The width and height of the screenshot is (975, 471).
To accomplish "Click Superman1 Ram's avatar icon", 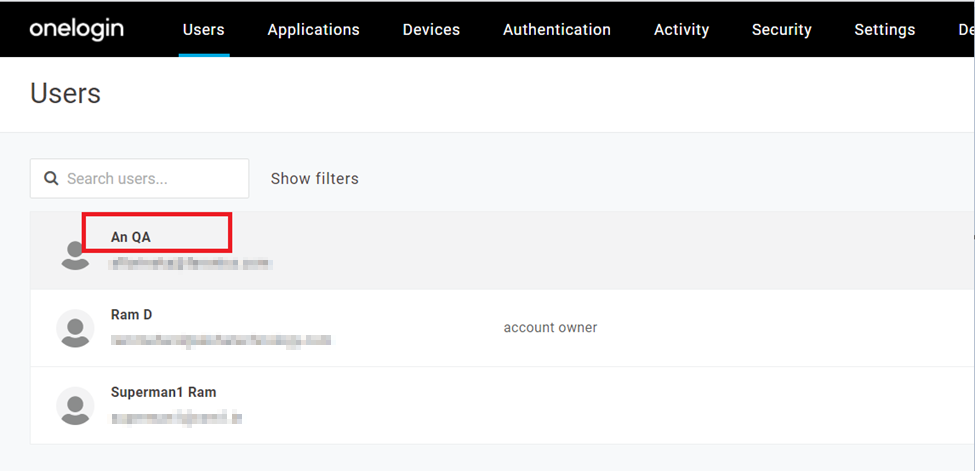I will 76,405.
